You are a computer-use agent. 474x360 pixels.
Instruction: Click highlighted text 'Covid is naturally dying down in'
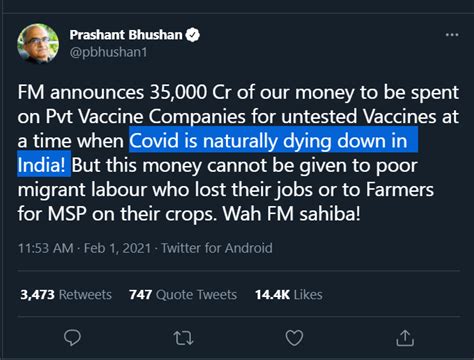pyautogui.click(x=268, y=141)
